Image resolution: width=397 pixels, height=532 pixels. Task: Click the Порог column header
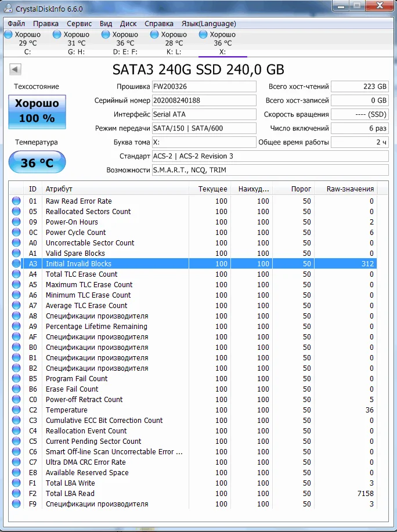294,189
